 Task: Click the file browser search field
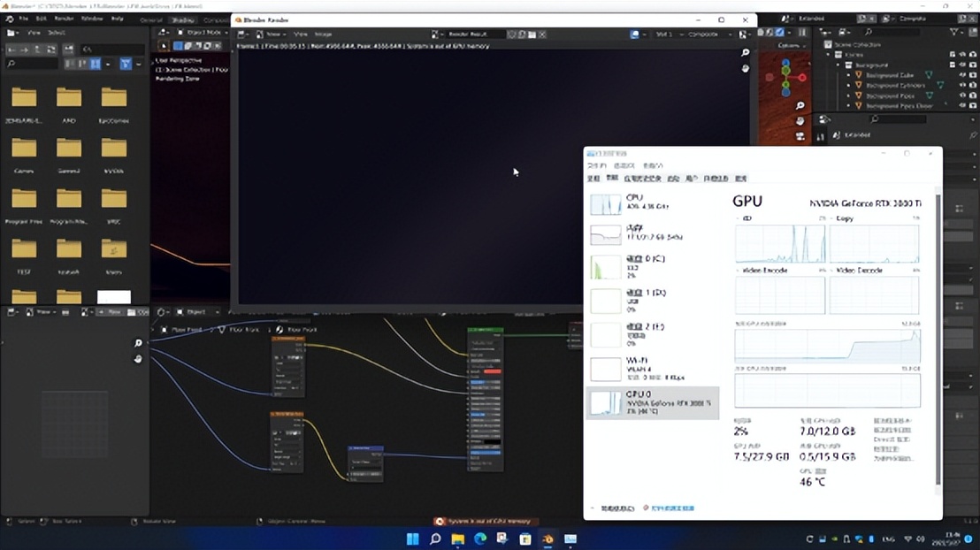coord(31,64)
